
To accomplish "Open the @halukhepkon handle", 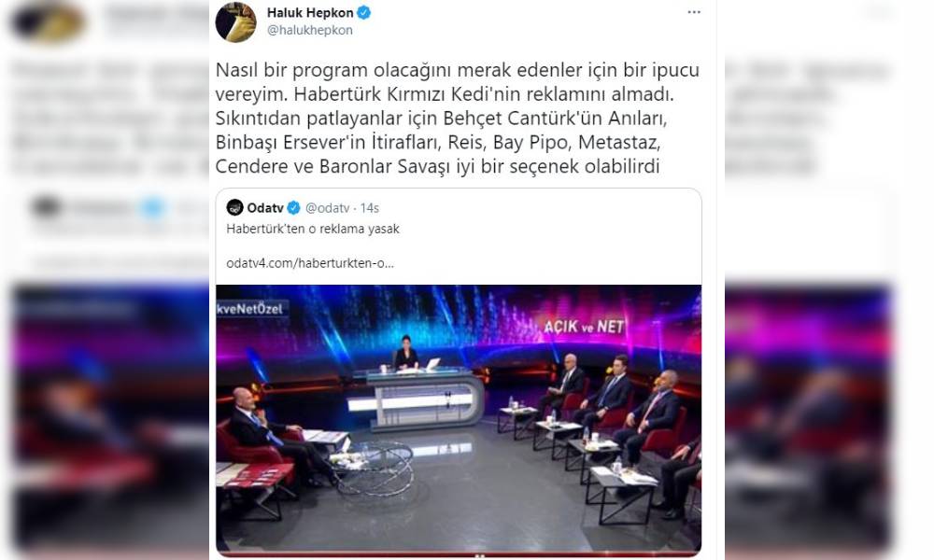I will click(x=310, y=31).
